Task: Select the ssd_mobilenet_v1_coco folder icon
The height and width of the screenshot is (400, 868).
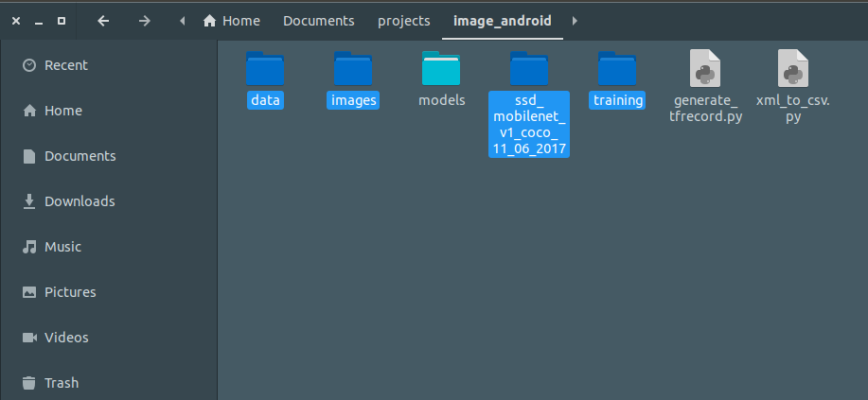Action: [529, 69]
